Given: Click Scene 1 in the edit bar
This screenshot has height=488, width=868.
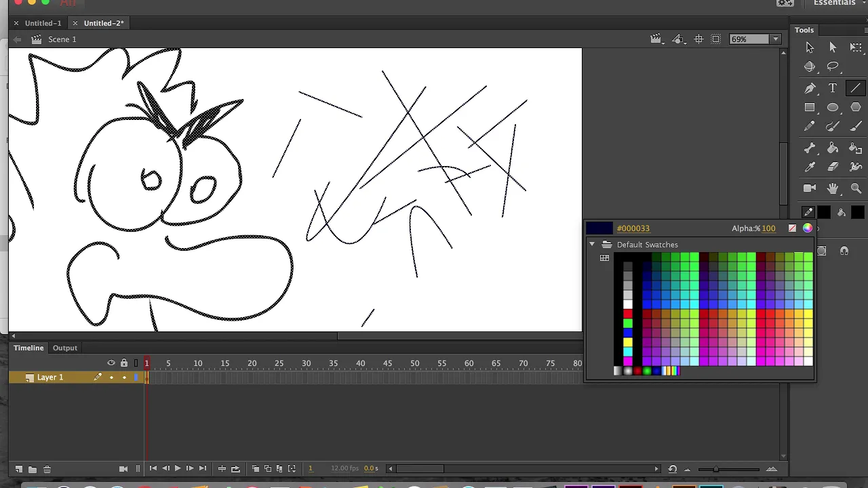Looking at the screenshot, I should 62,39.
